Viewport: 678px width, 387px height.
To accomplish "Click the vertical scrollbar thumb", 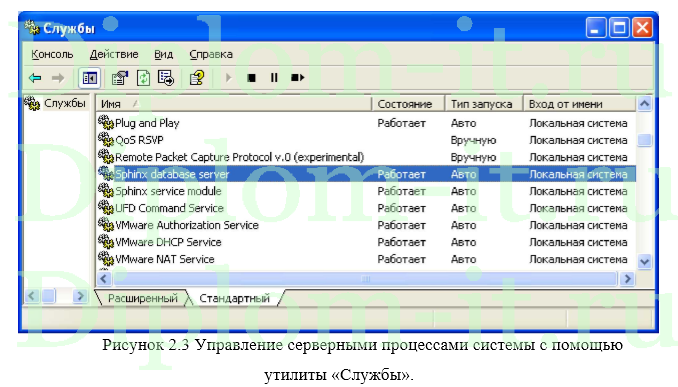I will point(645,140).
